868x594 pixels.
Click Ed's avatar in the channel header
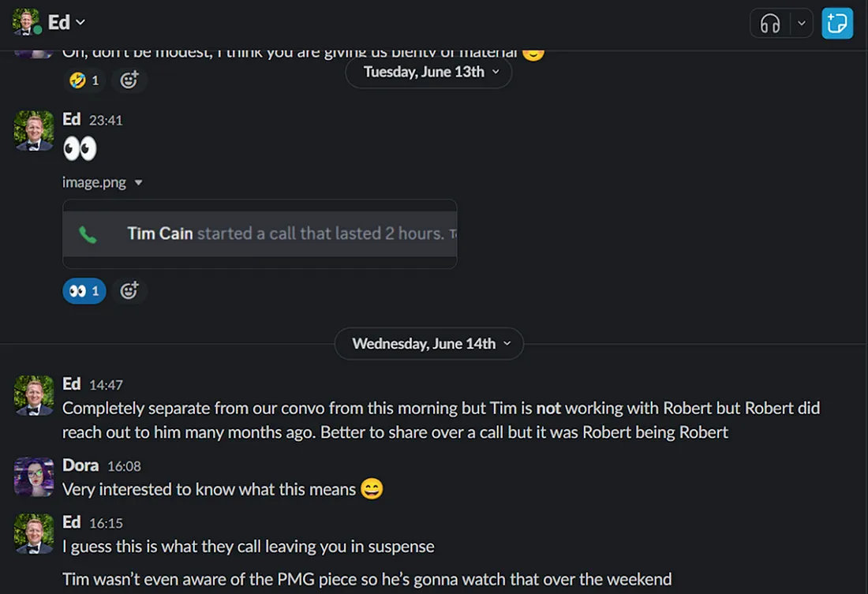(x=27, y=22)
